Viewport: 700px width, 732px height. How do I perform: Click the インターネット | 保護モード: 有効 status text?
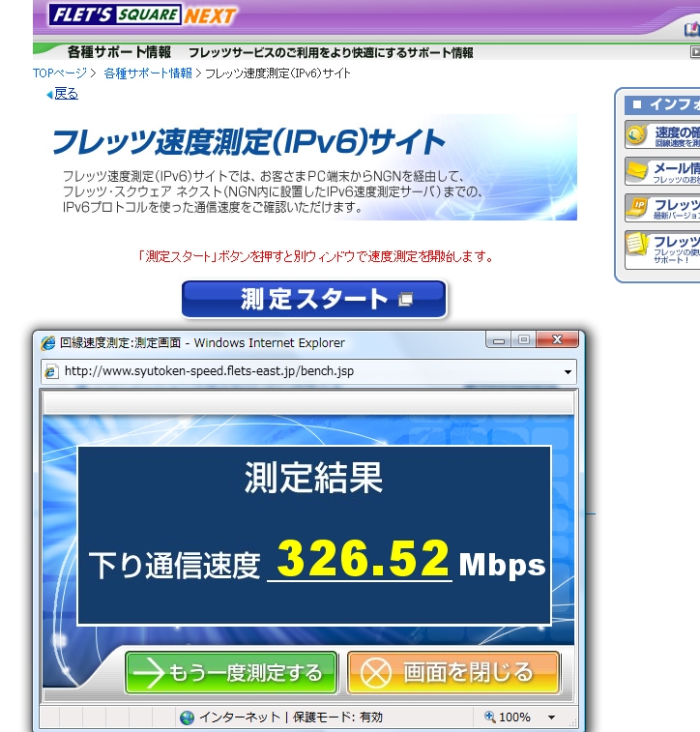tap(291, 717)
